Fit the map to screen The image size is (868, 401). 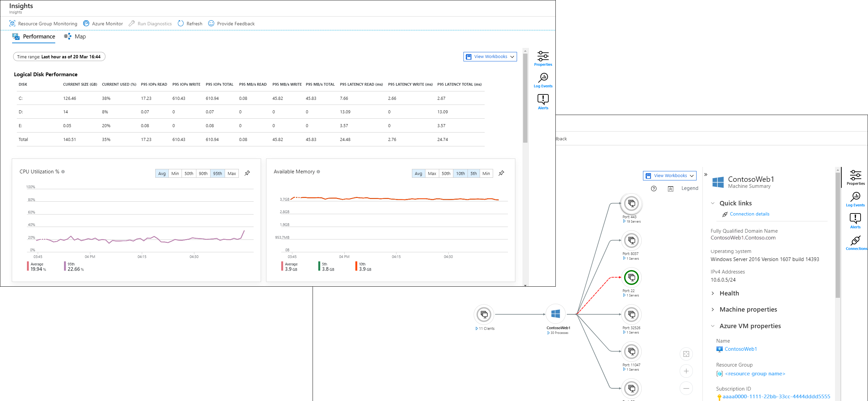tap(686, 354)
